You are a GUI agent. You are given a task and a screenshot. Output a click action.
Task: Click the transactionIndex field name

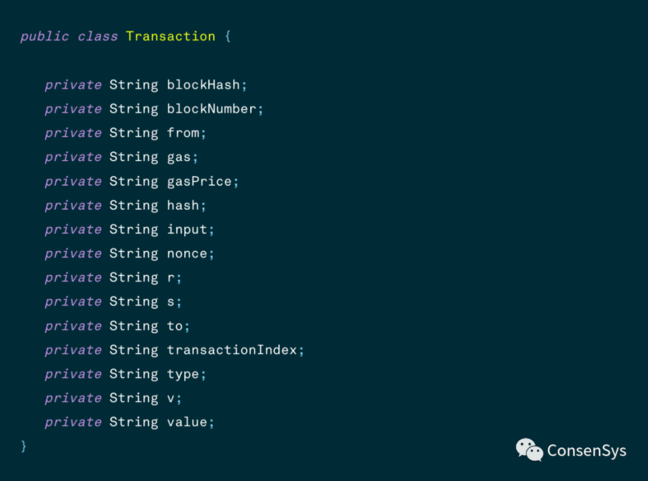pos(232,350)
